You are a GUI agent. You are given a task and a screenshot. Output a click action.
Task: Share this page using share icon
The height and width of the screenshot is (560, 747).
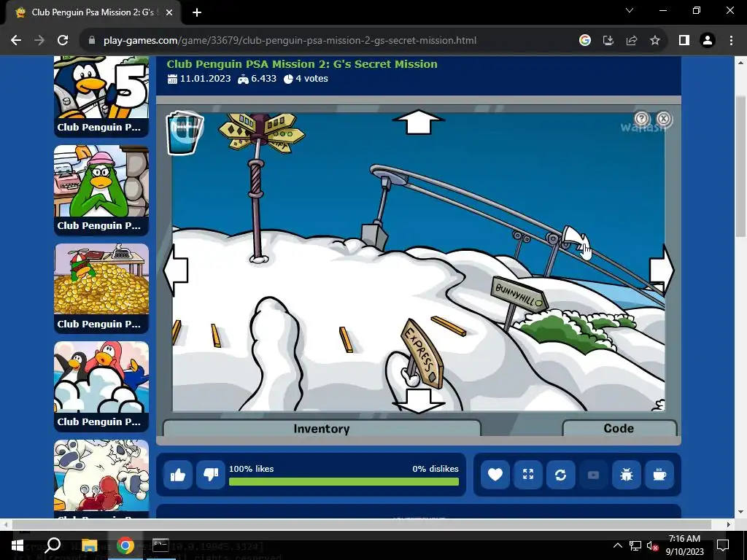click(x=632, y=41)
